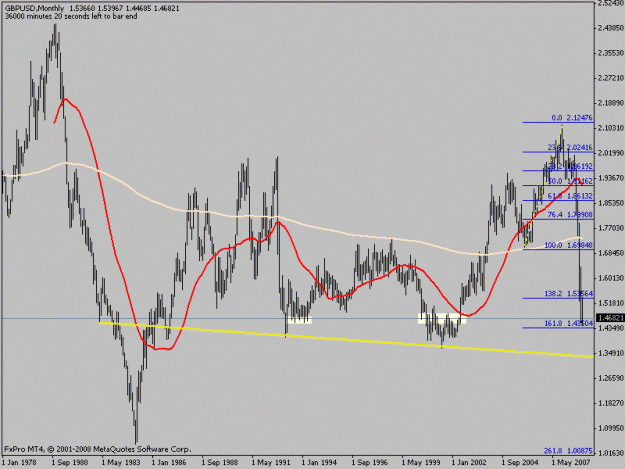Click the '1 May 2007' date label

571,463
